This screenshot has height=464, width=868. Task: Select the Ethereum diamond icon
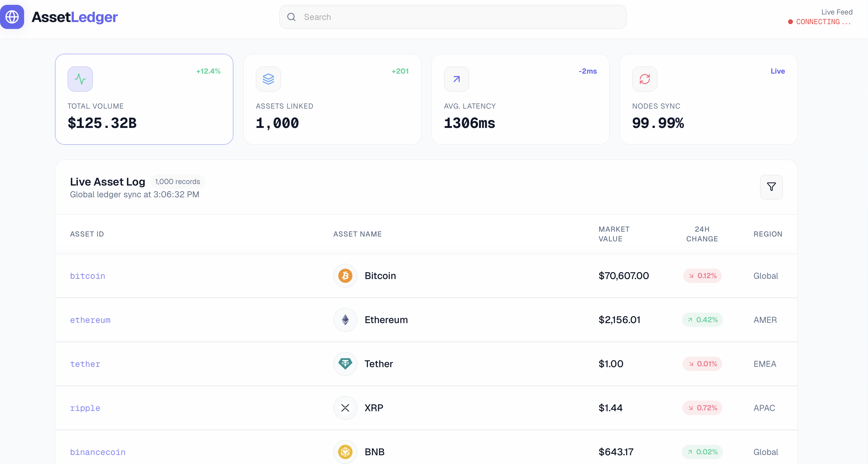pos(345,320)
